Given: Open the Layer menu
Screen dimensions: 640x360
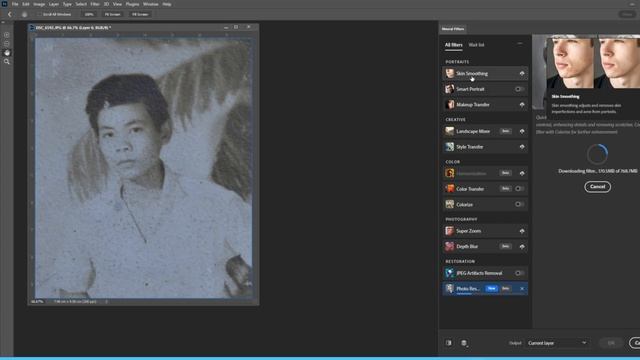Looking at the screenshot, I should tap(54, 4).
